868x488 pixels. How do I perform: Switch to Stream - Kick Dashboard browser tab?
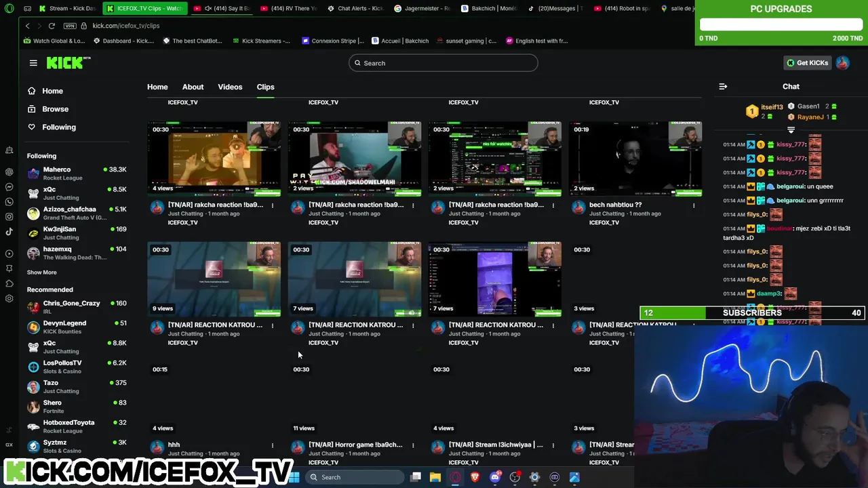click(x=66, y=9)
